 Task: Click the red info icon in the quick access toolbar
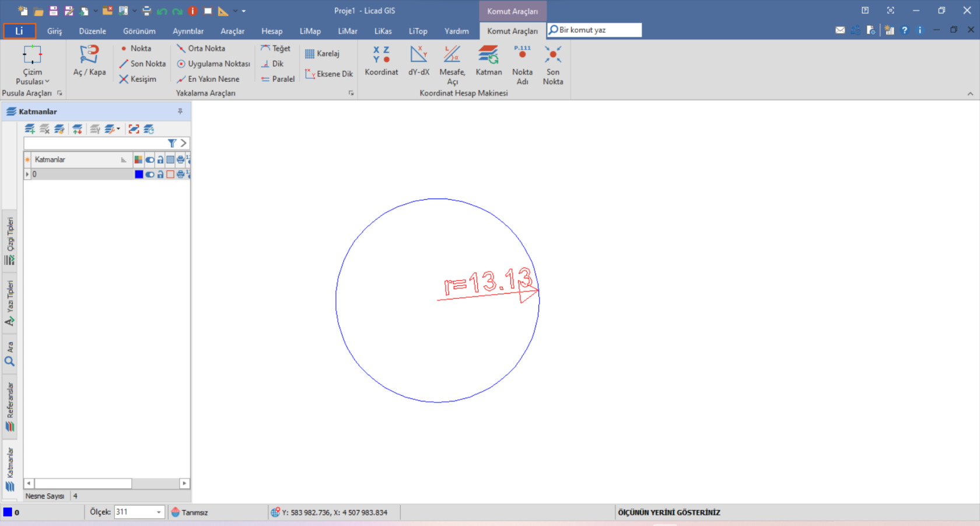[x=192, y=11]
